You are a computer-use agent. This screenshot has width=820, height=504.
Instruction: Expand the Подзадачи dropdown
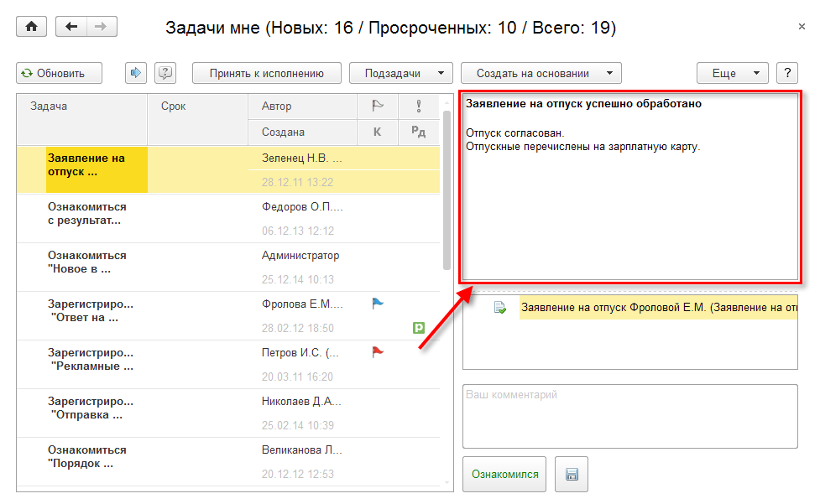tap(400, 73)
